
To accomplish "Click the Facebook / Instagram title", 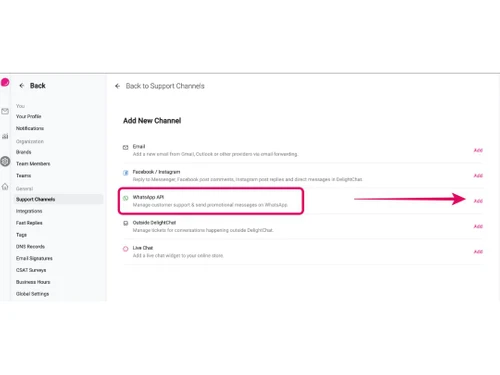I will click(156, 172).
